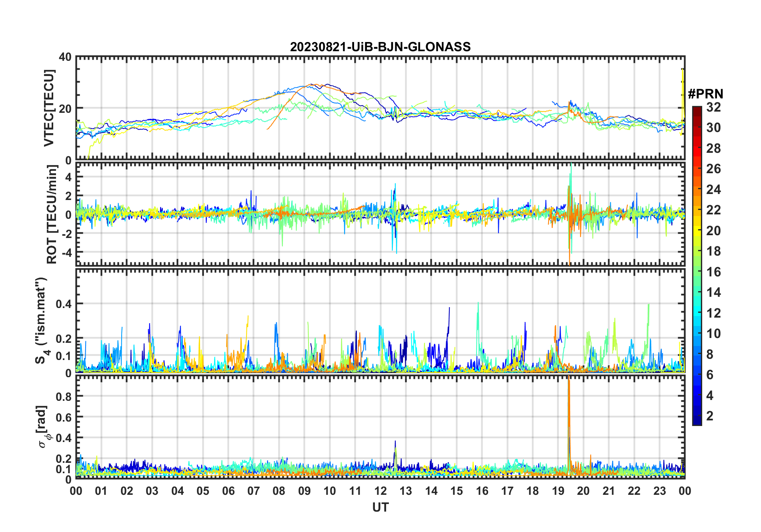761x532 pixels.
Task: Click the colorbar tick label 32
Action: pyautogui.click(x=713, y=107)
